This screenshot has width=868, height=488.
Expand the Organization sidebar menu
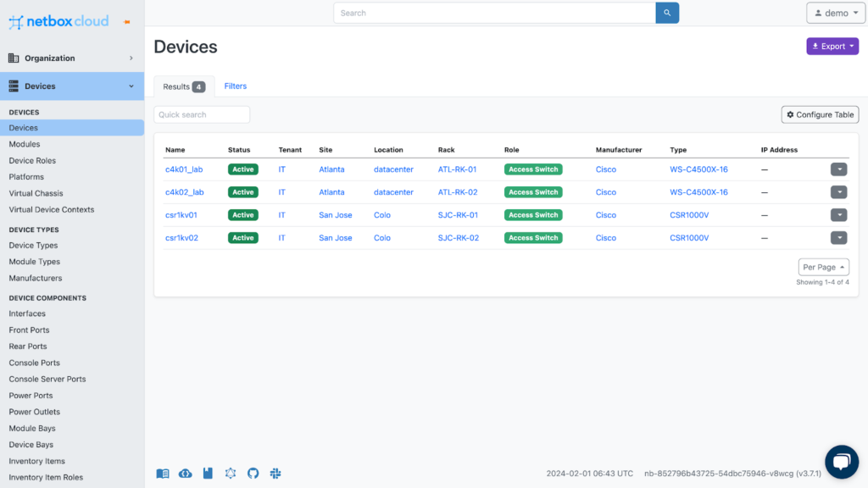pyautogui.click(x=72, y=58)
